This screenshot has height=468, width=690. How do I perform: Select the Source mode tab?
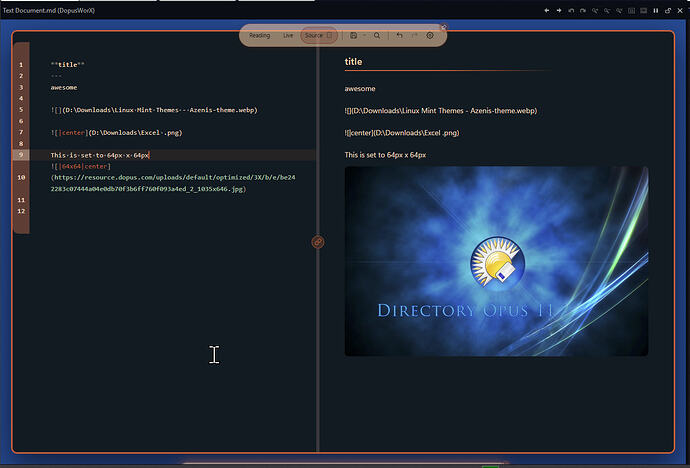coord(314,35)
